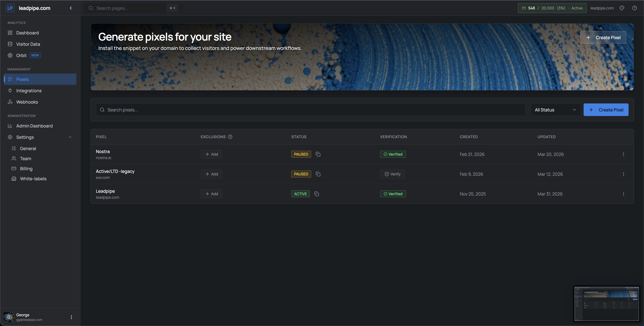The image size is (644, 326).
Task: Open the theme palette icon in header
Action: point(622,8)
